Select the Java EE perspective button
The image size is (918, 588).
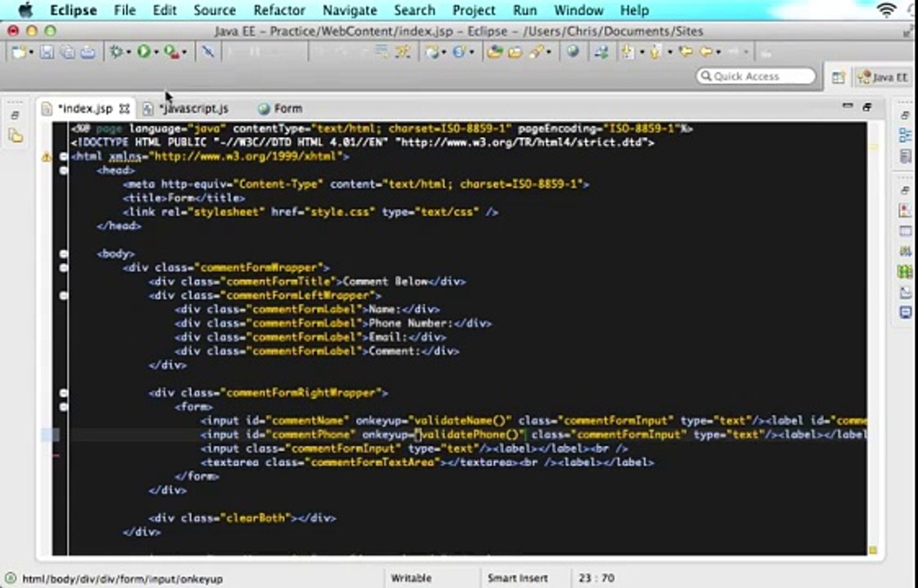point(883,77)
